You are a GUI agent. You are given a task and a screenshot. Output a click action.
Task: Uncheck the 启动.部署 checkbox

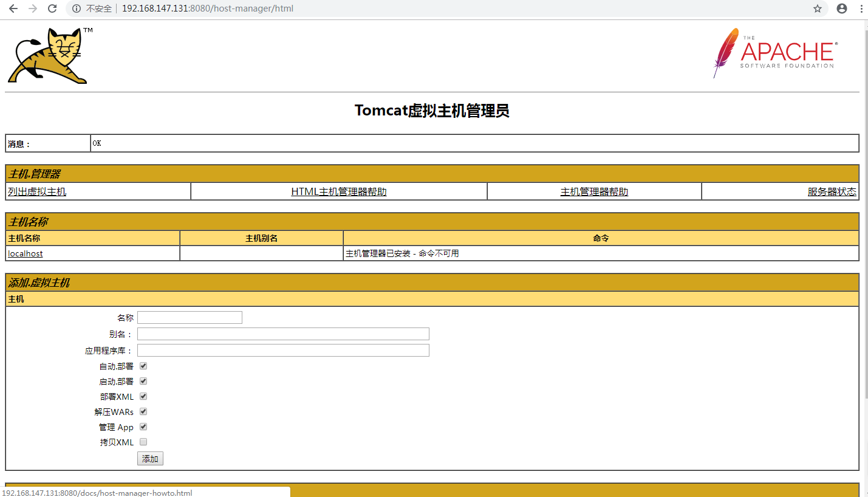point(143,381)
